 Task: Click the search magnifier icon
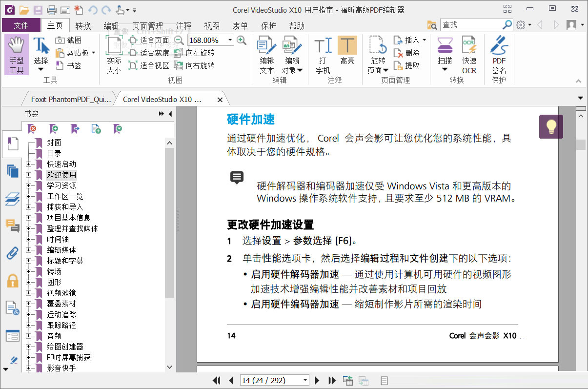click(507, 24)
